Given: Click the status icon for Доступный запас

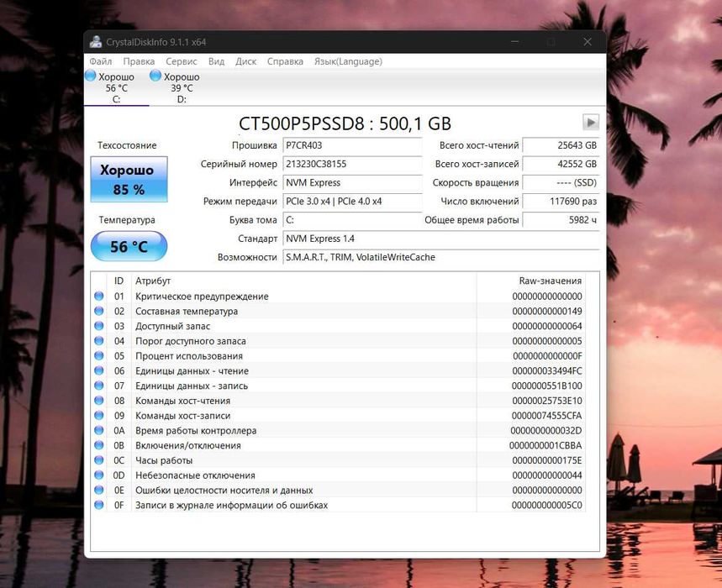Looking at the screenshot, I should click(x=99, y=326).
